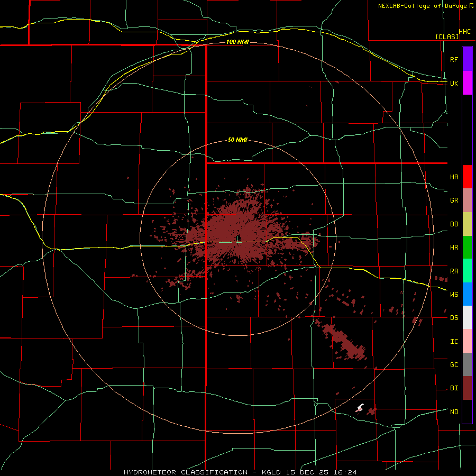
Task: Click the WS legend label
Action: (454, 294)
